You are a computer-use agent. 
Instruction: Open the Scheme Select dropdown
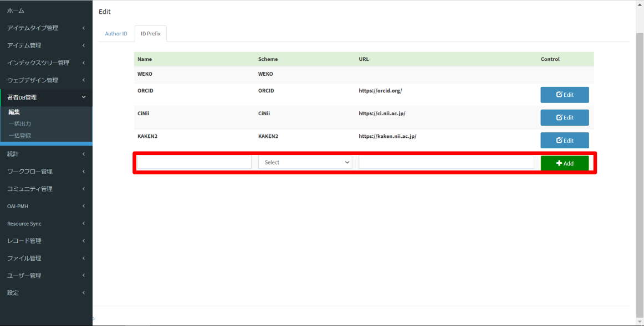coord(305,162)
